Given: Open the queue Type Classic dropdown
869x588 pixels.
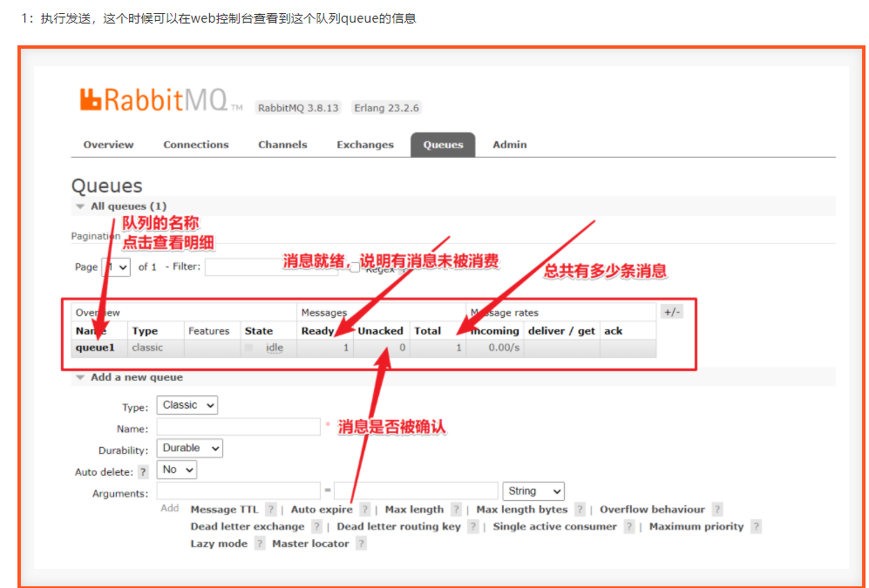Looking at the screenshot, I should (x=187, y=405).
